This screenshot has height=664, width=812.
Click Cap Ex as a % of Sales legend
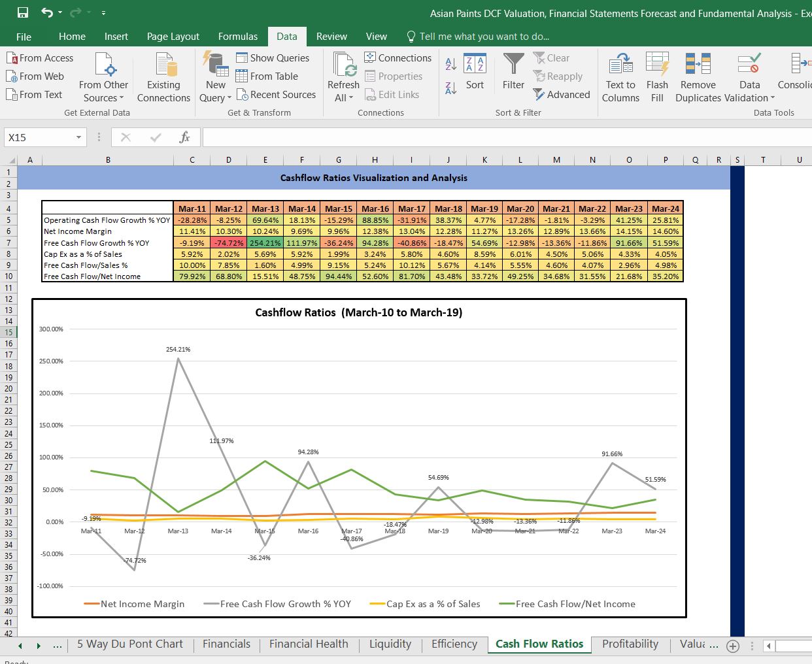click(x=425, y=604)
